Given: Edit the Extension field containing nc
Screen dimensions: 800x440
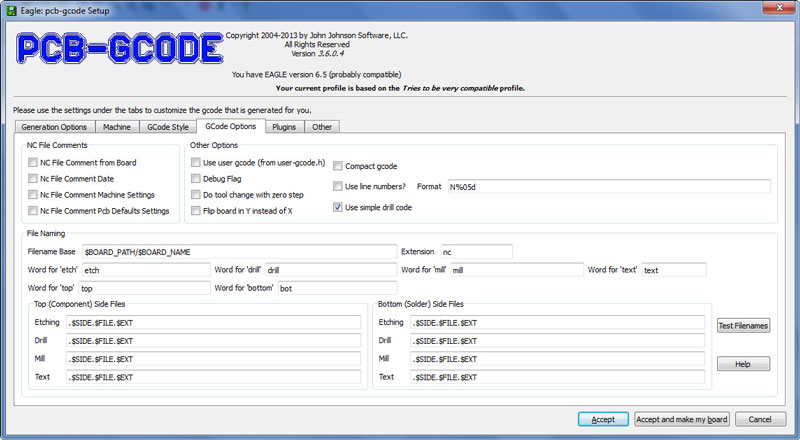Looking at the screenshot, I should 477,252.
